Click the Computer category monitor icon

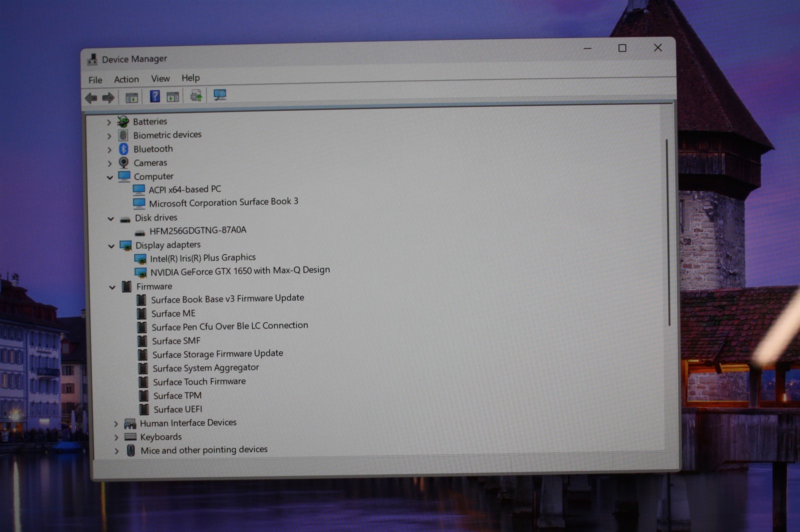pos(124,176)
